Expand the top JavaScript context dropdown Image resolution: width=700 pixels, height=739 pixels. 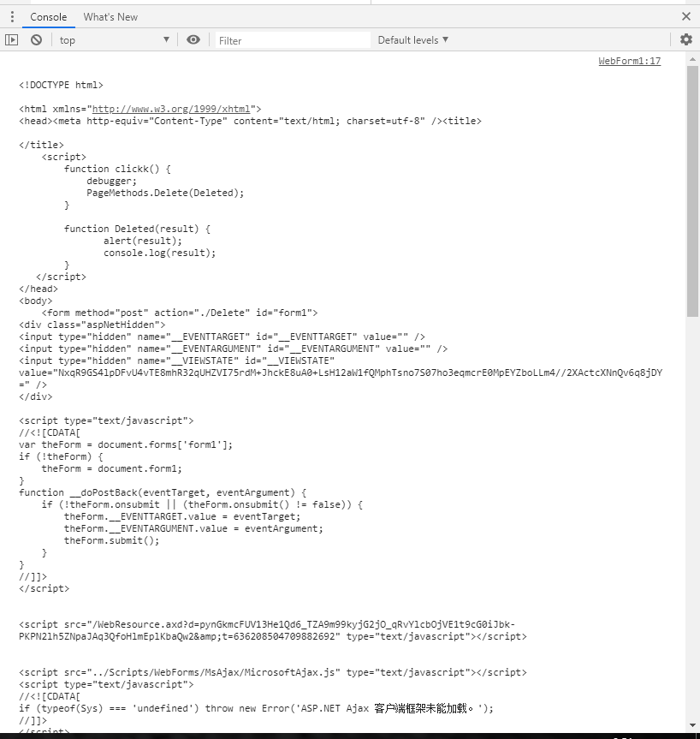(114, 40)
